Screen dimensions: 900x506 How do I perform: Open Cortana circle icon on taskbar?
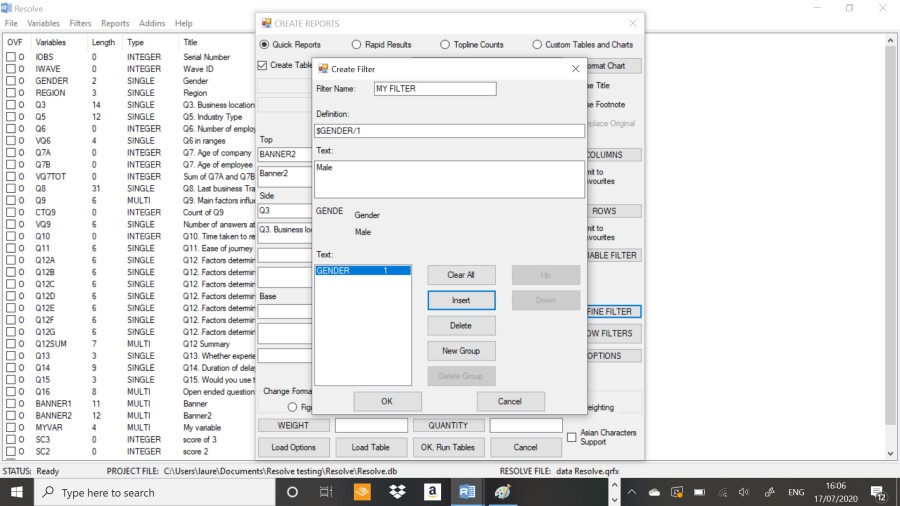[292, 492]
